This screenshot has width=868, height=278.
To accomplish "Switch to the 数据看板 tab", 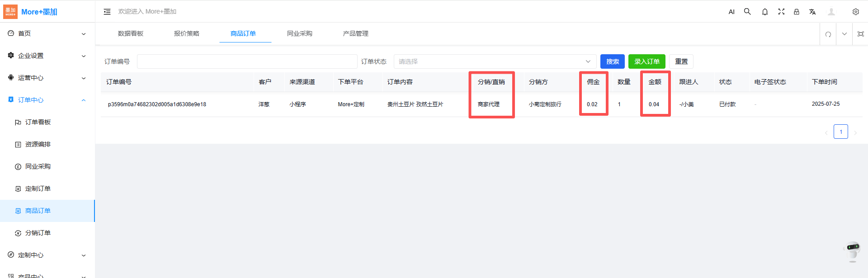I will coord(131,33).
